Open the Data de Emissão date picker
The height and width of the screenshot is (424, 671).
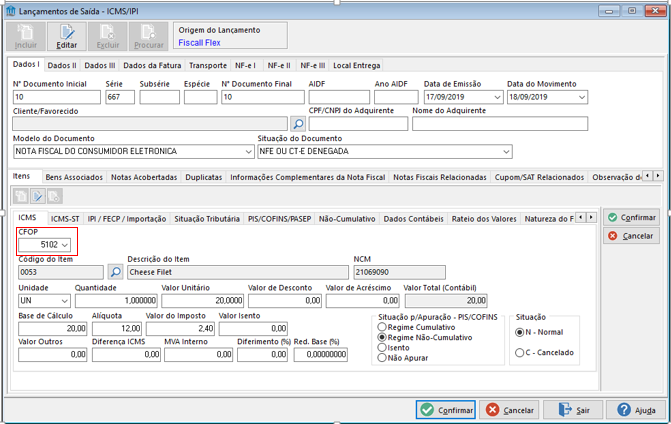[497, 97]
